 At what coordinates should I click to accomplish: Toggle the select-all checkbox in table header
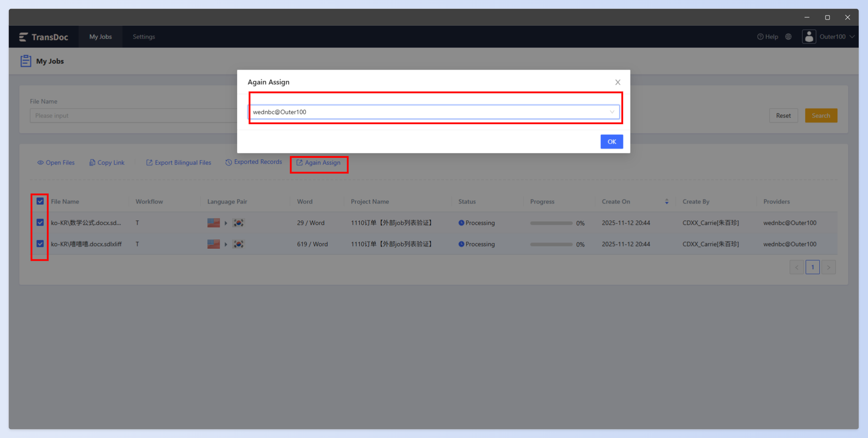coord(40,201)
